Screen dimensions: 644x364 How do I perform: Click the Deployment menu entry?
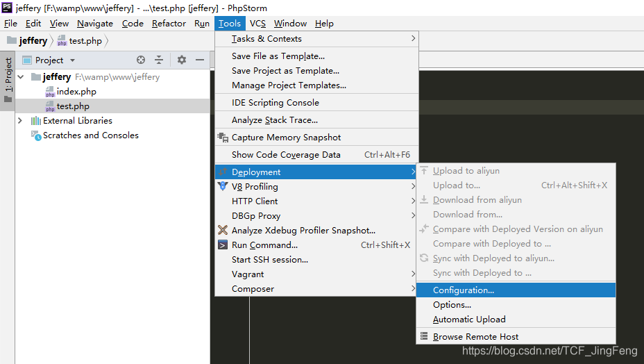click(x=316, y=172)
